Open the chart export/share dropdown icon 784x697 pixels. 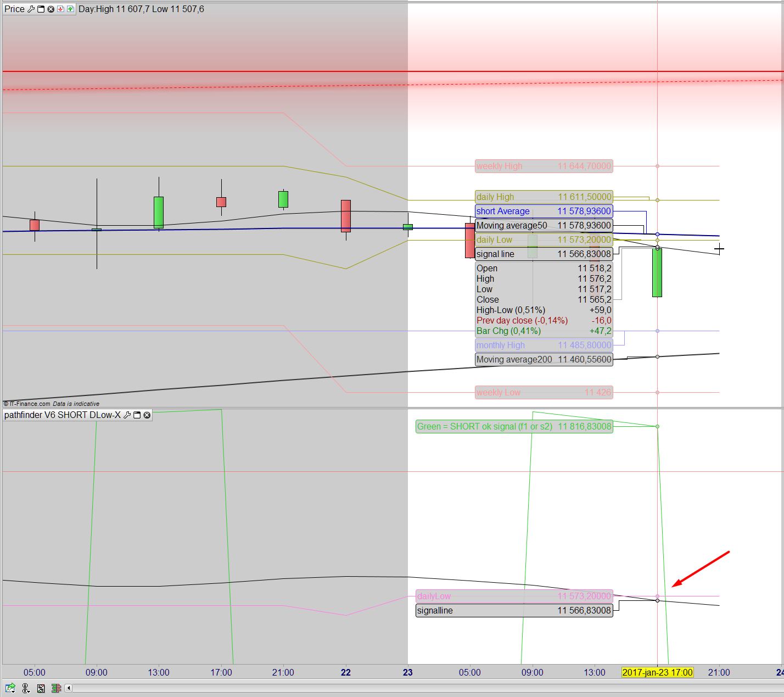click(10, 688)
